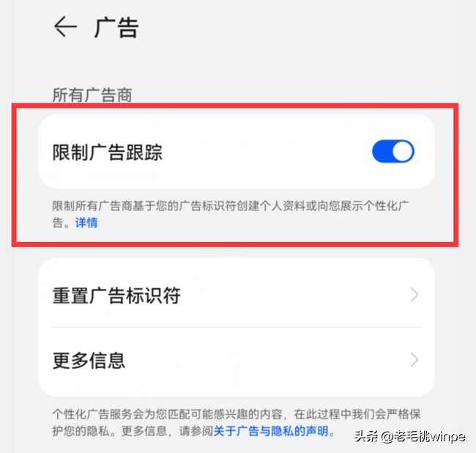Open 关于广告与隐私的声明 link
This screenshot has height=453, width=476.
click(x=271, y=431)
